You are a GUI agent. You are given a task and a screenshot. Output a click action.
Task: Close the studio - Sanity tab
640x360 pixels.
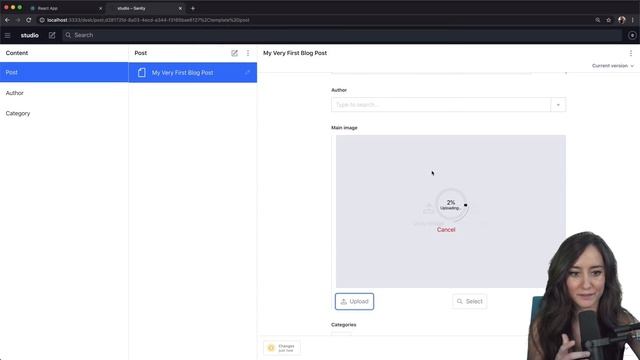pos(180,8)
